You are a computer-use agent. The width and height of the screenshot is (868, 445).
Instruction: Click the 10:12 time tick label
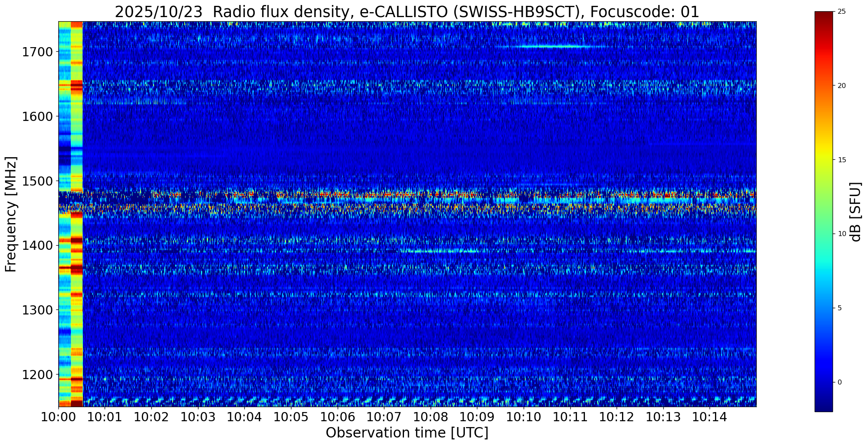(617, 417)
